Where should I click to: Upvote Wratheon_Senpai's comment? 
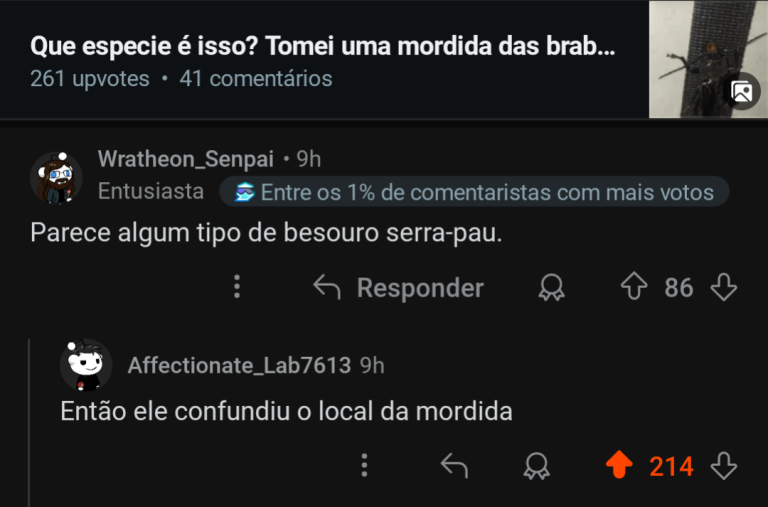634,288
